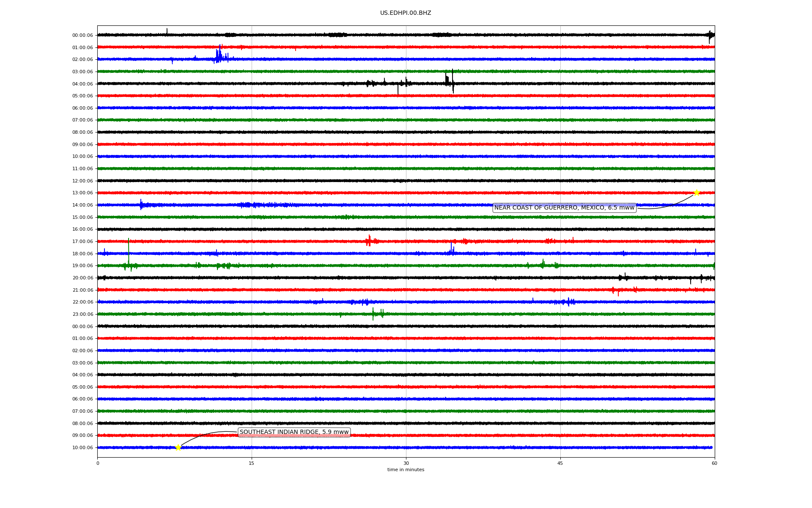Click the blue burst spike on the 02:00:06 trace
The width and height of the screenshot is (812, 508).
click(219, 55)
